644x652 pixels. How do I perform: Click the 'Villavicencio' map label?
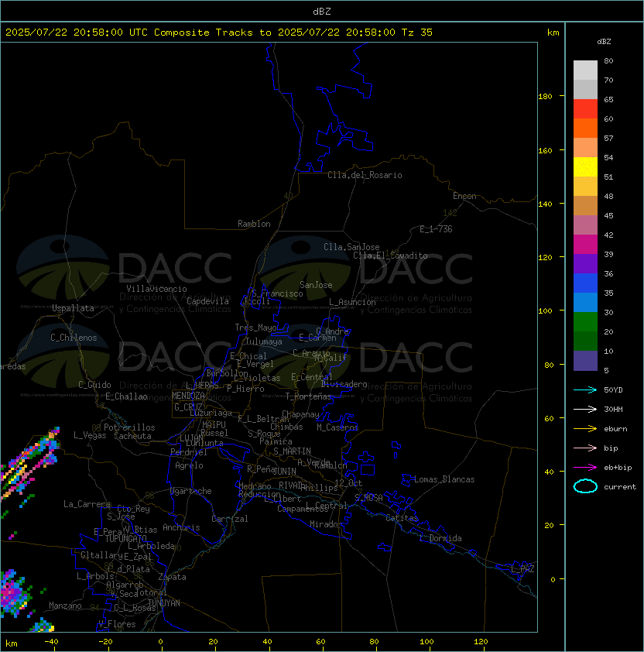tap(156, 289)
